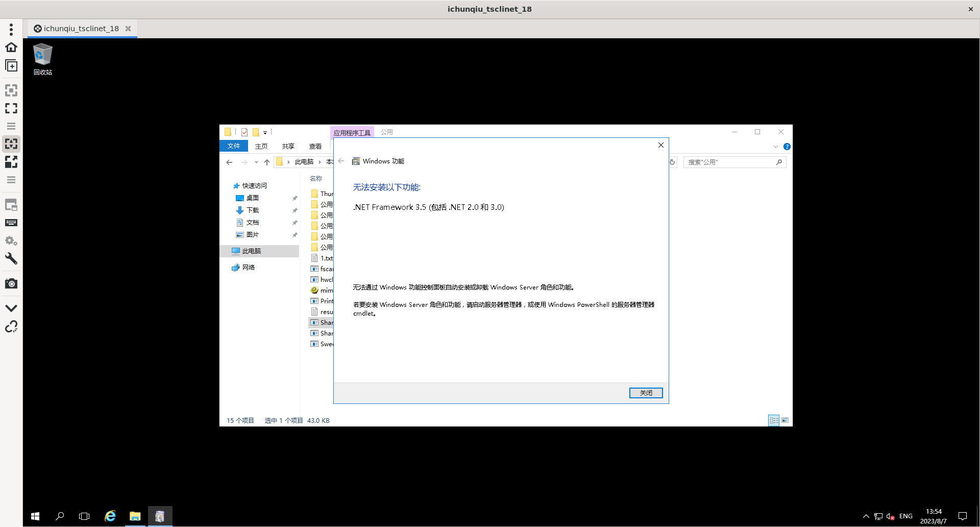Image resolution: width=980 pixels, height=527 pixels.
Task: Select 快速访问 in the navigation pane
Action: tap(255, 186)
